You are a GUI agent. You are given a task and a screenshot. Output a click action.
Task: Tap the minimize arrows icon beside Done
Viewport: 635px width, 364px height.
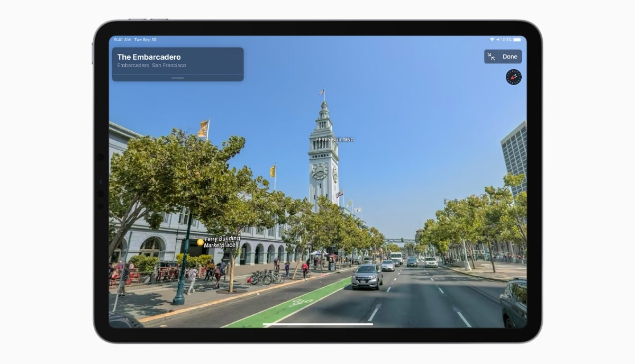point(491,56)
